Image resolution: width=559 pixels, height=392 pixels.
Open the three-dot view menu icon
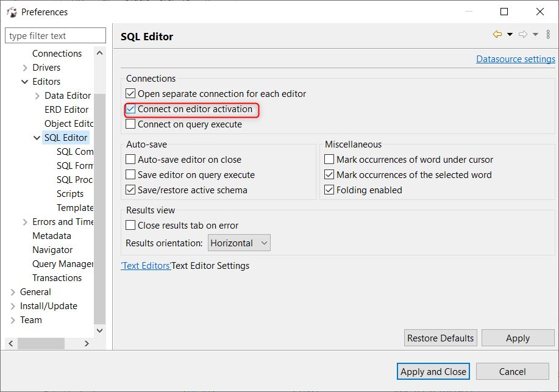point(548,34)
